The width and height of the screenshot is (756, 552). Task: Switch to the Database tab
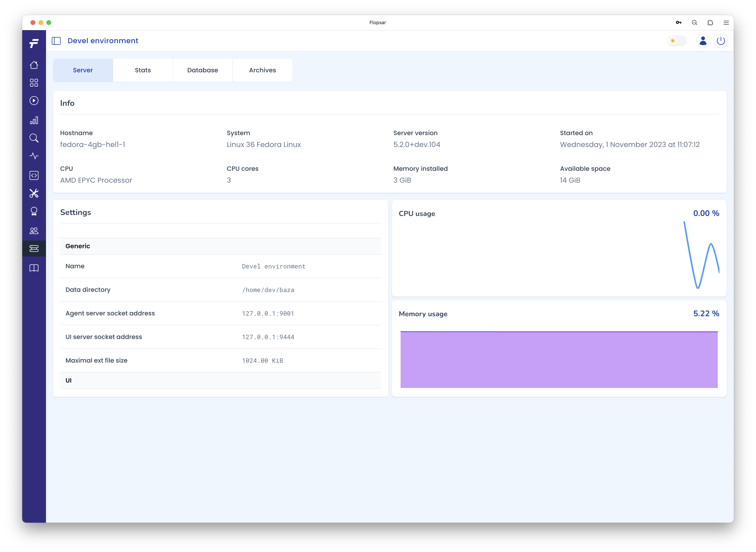[203, 70]
